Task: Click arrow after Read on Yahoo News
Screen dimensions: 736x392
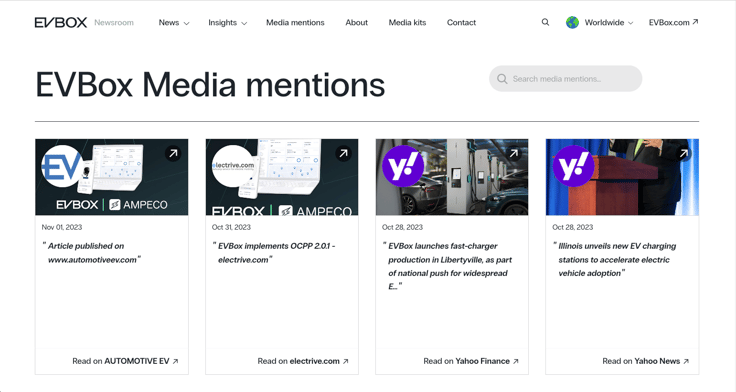Action: tap(686, 361)
